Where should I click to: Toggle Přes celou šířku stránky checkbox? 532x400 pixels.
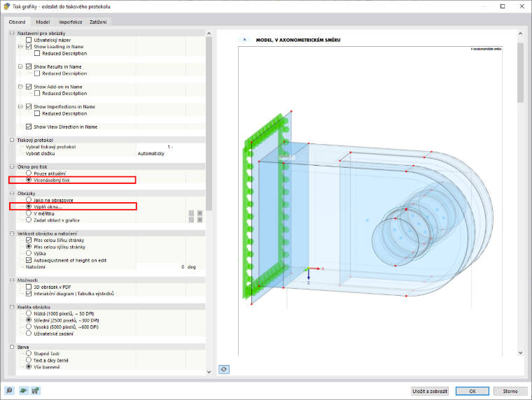(29, 240)
